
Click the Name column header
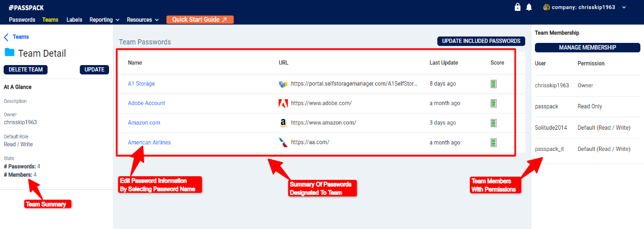(135, 63)
